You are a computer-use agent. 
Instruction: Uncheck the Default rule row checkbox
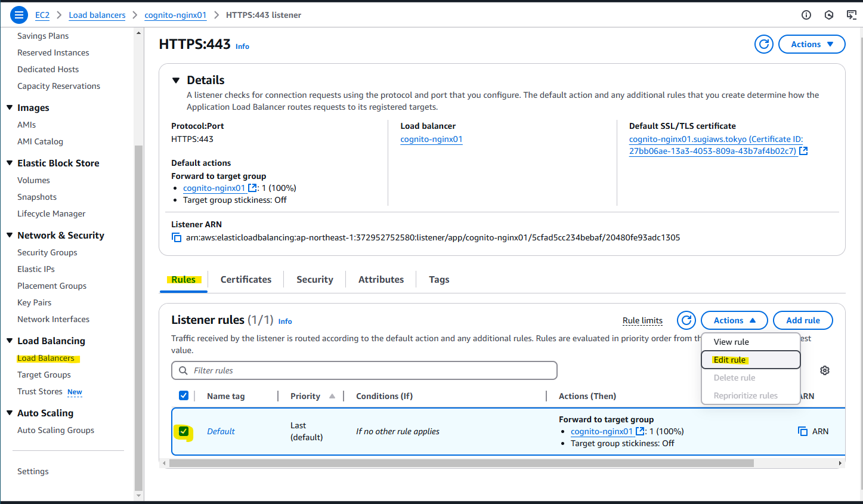[x=184, y=431]
